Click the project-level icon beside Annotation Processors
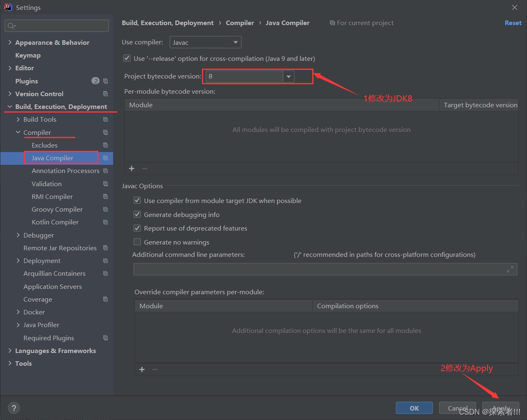The height and width of the screenshot is (420, 527). coord(106,171)
